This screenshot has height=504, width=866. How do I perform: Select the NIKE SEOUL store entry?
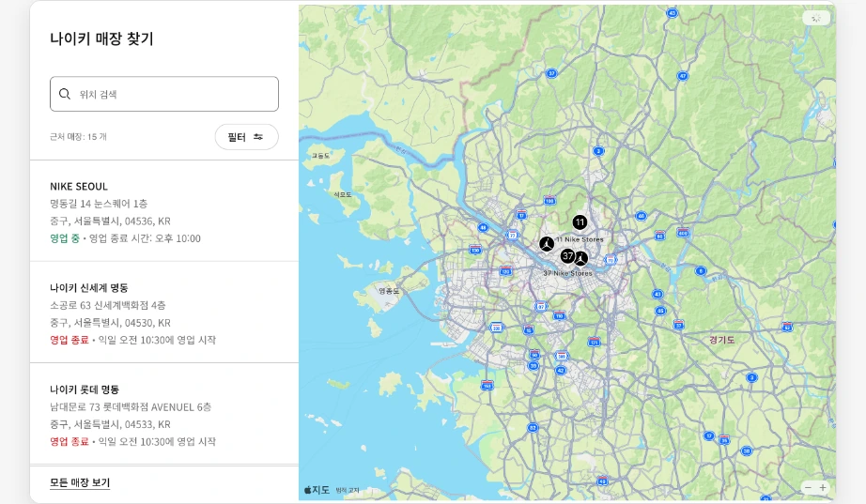point(164,211)
